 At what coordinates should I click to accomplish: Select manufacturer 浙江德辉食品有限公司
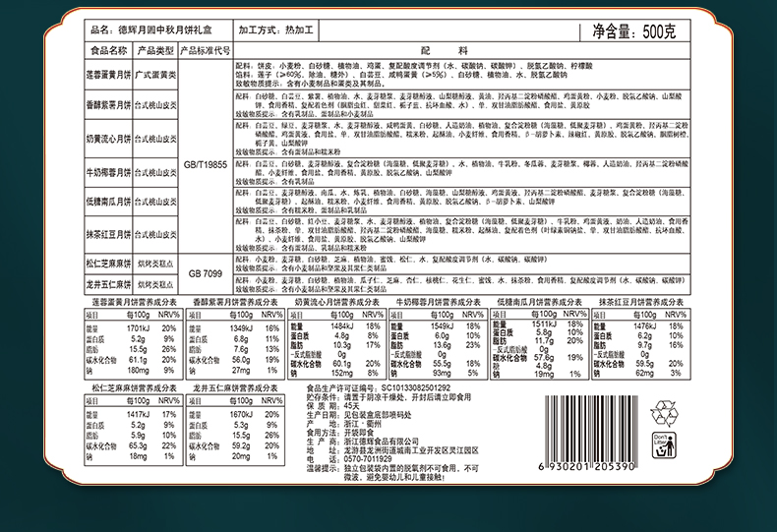click(x=381, y=442)
